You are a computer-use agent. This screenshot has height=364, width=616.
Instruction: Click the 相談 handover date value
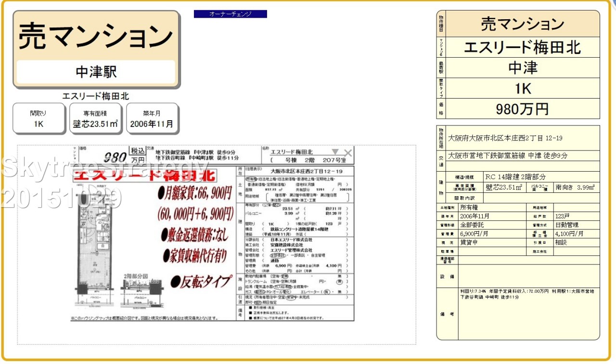561,243
